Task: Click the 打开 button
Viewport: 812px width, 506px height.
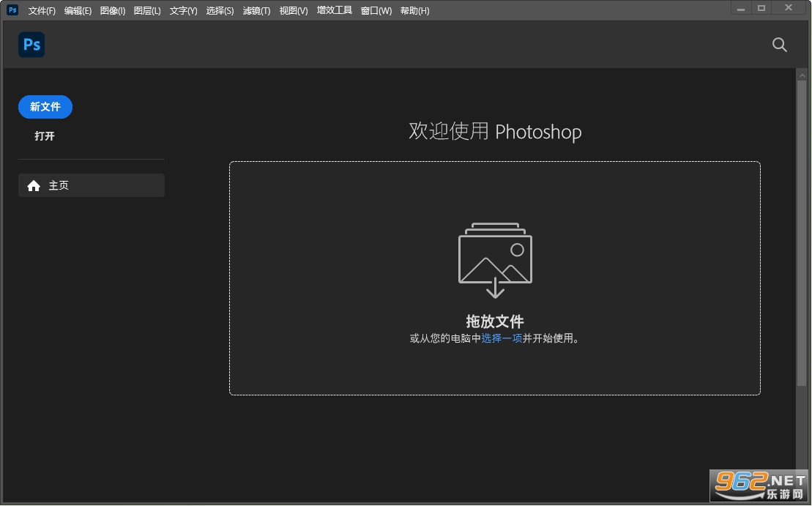Action: pos(45,136)
